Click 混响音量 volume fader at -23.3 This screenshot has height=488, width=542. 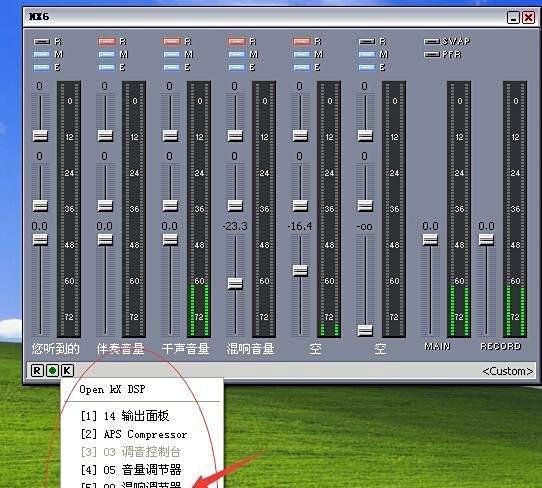click(x=235, y=284)
